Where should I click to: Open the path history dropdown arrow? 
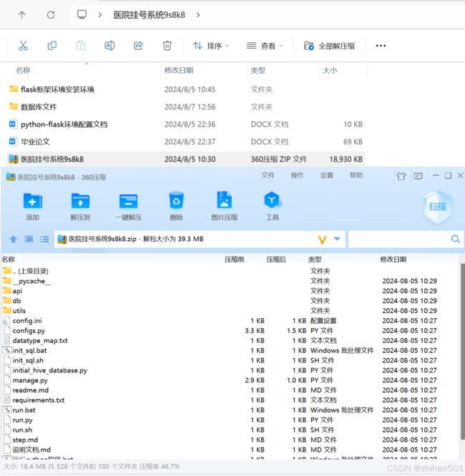[x=337, y=239]
